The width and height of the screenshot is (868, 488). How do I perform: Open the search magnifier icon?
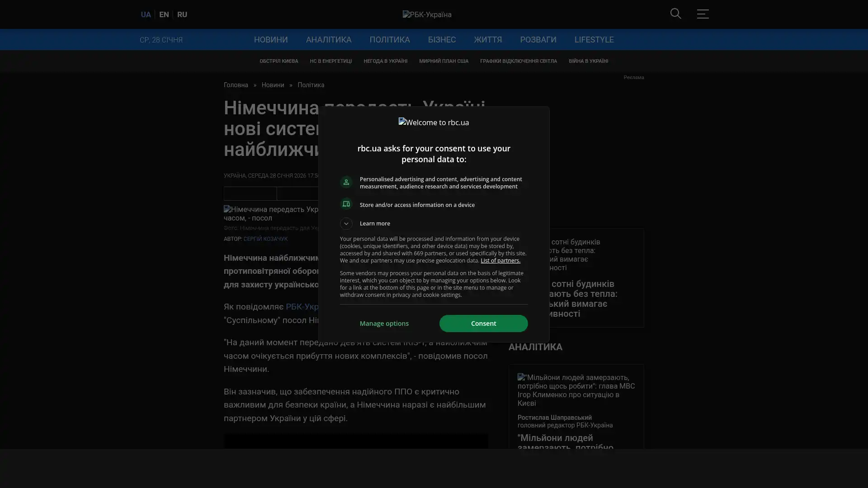[675, 14]
